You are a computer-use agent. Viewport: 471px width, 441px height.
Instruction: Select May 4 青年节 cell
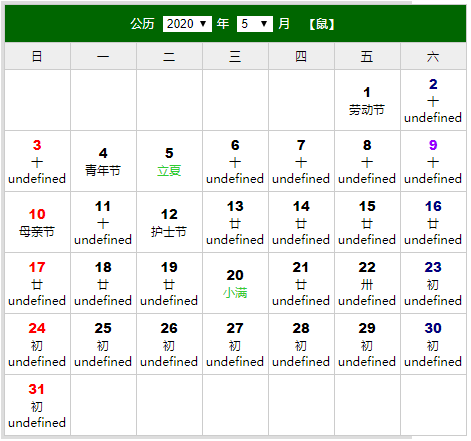103,161
